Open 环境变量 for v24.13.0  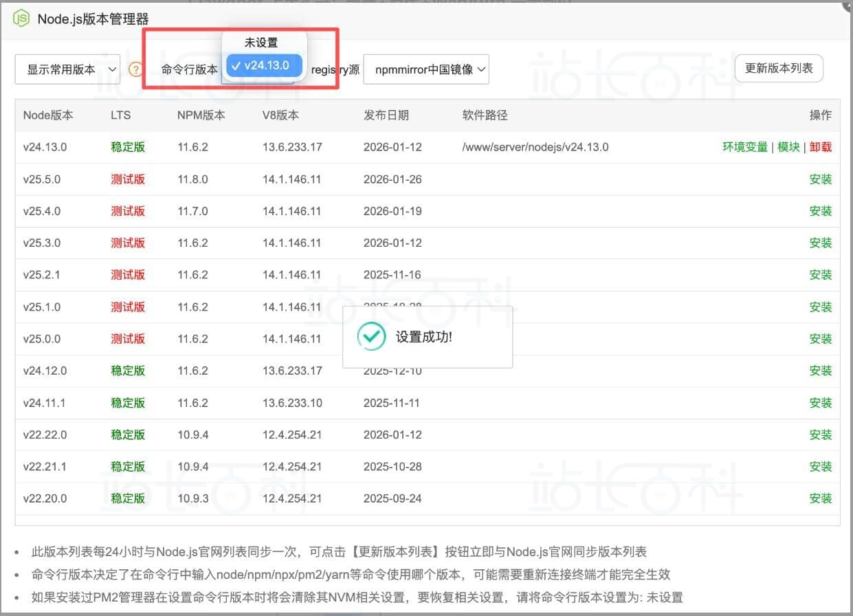744,147
